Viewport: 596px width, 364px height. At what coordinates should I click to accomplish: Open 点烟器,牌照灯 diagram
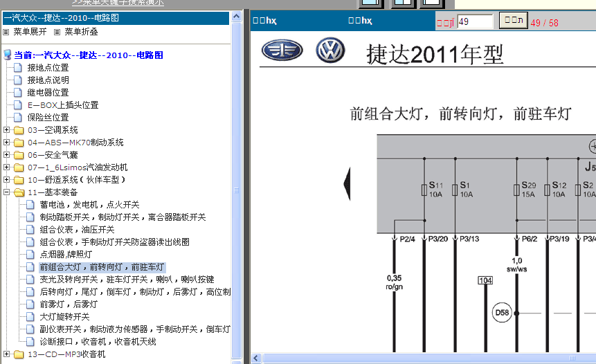[x=66, y=255]
